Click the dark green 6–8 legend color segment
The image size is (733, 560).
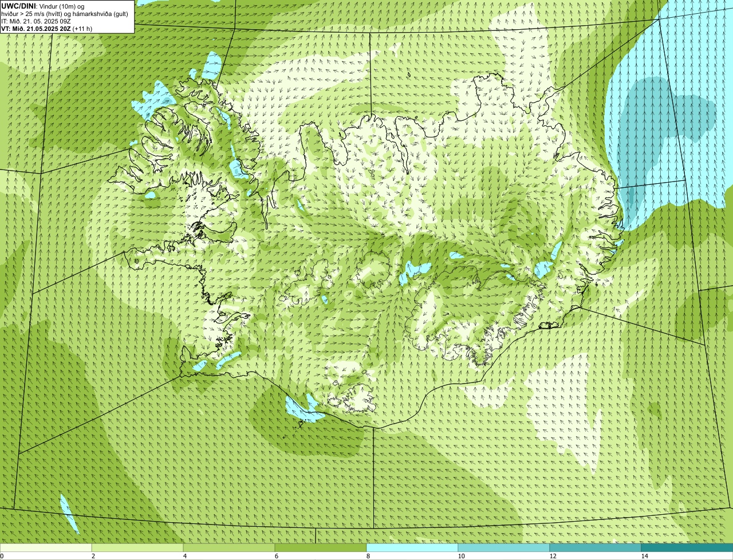point(321,547)
